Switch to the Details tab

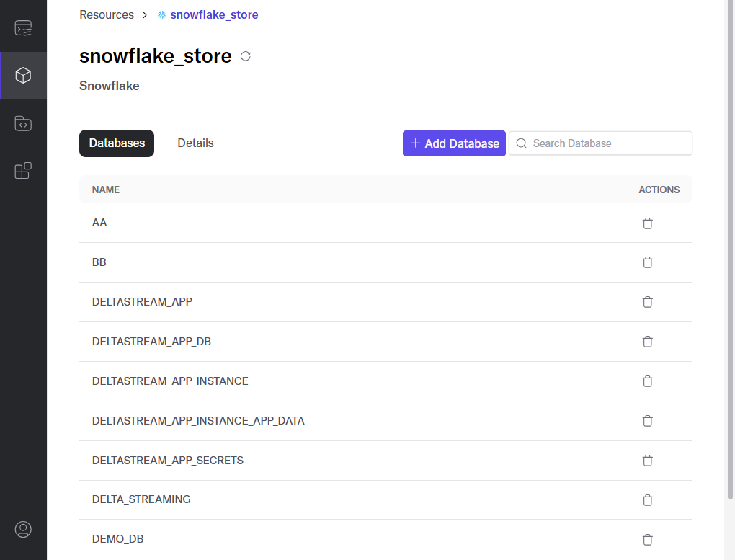(x=195, y=143)
